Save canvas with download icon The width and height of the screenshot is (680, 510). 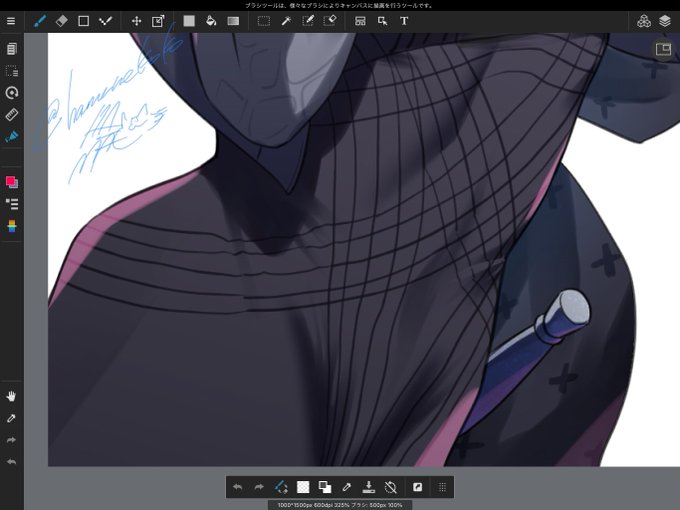click(x=369, y=487)
